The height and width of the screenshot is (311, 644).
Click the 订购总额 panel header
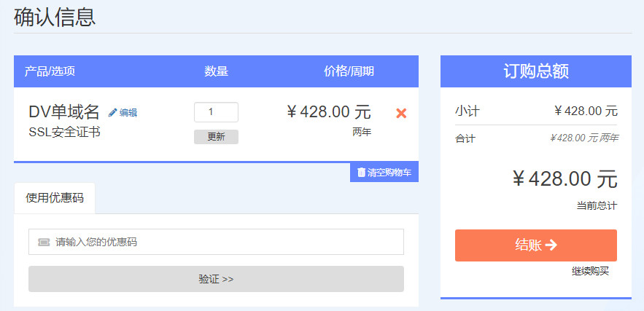point(536,71)
